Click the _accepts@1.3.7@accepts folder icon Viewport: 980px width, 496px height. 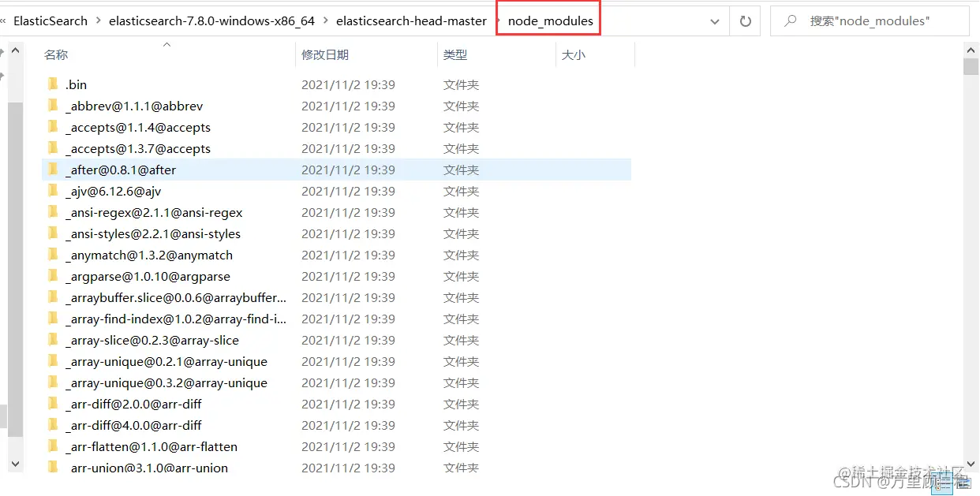coord(53,148)
